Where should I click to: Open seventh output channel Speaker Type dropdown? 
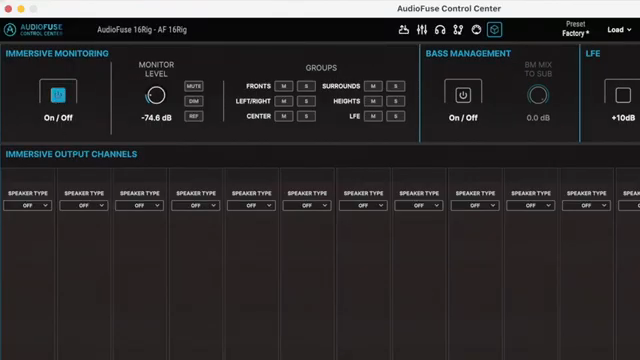click(363, 206)
